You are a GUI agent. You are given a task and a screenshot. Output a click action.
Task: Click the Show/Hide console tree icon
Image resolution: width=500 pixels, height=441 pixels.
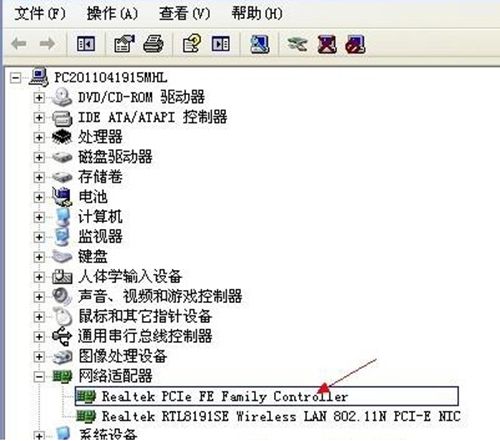click(x=86, y=44)
